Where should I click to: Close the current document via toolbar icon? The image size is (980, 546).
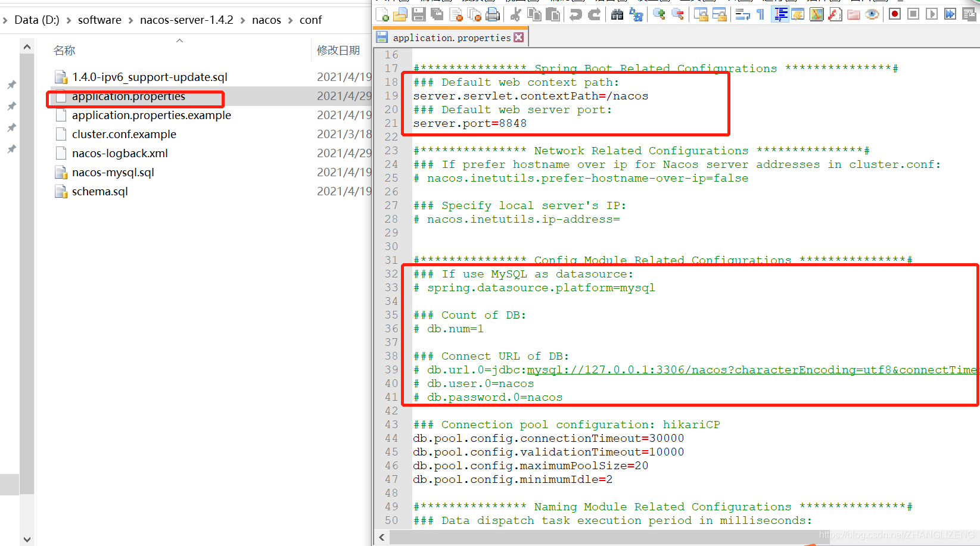456,14
